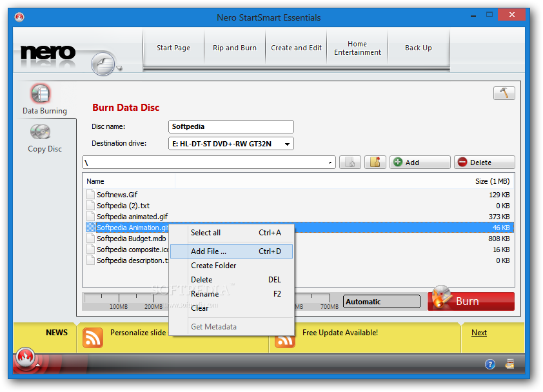Click the Name column header
Image resolution: width=543 pixels, height=392 pixels.
pyautogui.click(x=128, y=181)
